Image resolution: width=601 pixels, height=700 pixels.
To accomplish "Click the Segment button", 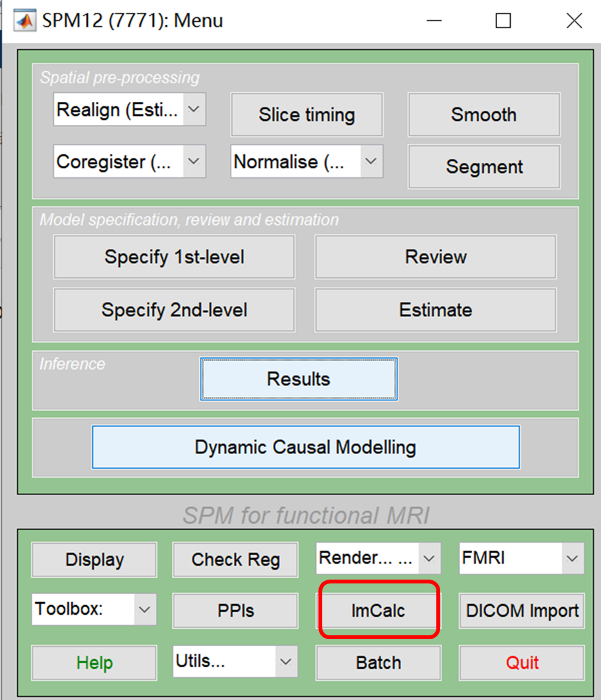I will coord(484,167).
